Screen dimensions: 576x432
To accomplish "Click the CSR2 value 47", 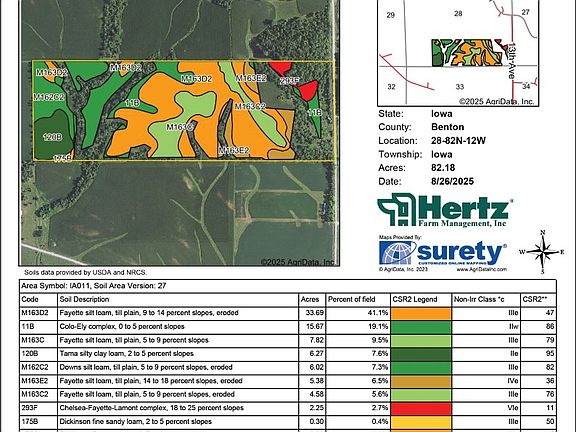I will point(550,313).
